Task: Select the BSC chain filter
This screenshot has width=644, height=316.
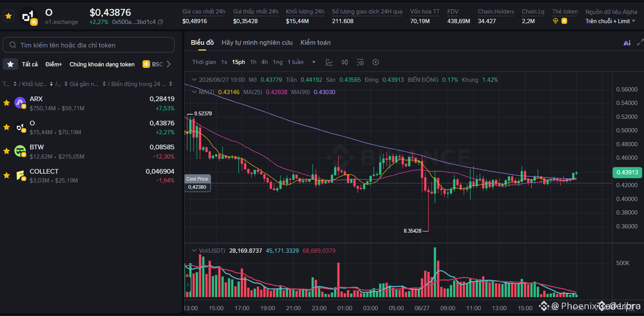Action: click(153, 64)
